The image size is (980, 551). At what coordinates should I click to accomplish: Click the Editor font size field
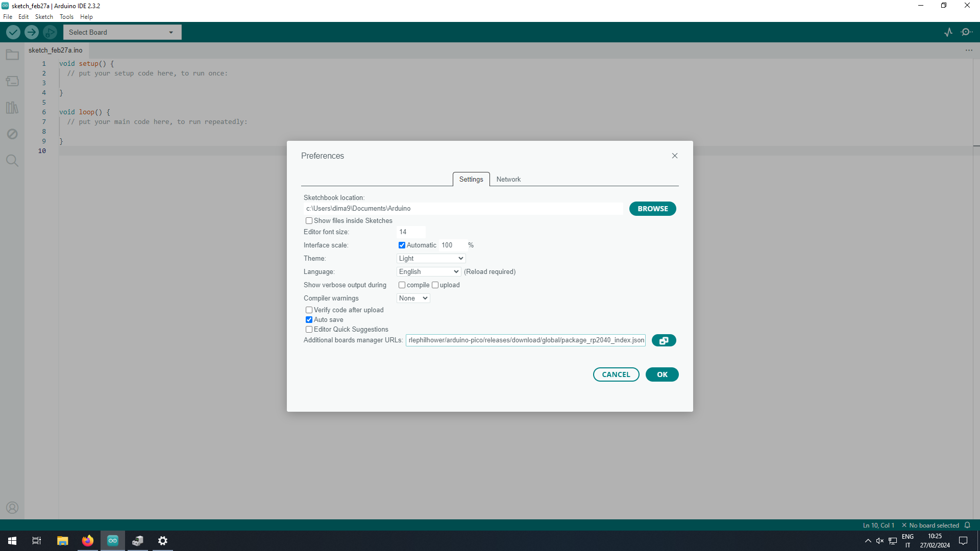[411, 232]
